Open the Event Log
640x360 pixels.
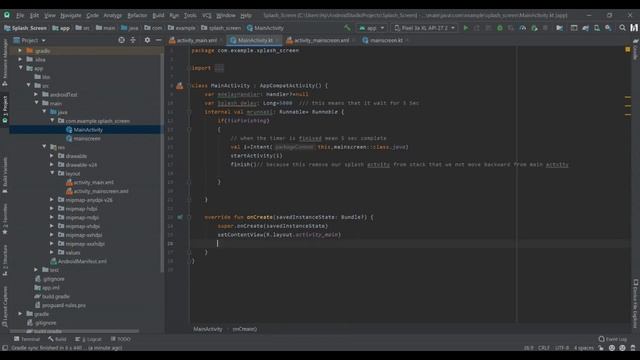pos(612,339)
